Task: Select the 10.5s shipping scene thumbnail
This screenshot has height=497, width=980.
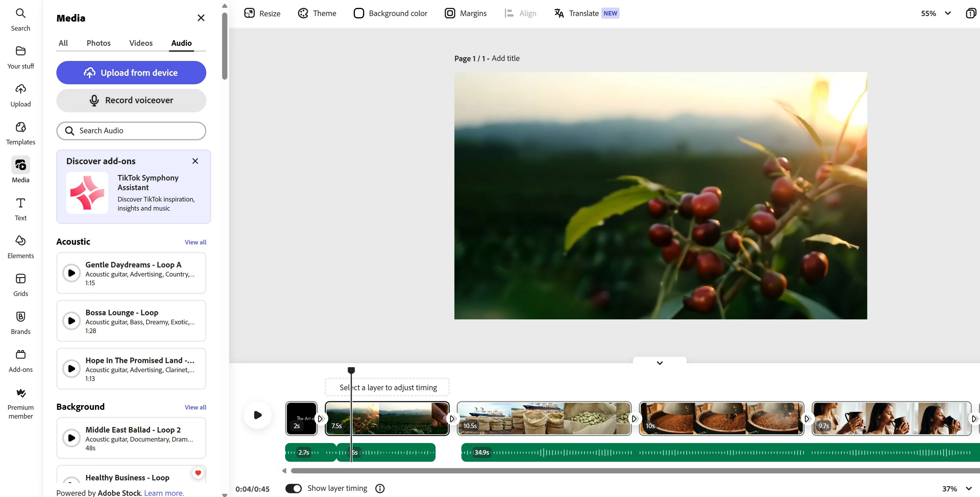Action: point(544,418)
